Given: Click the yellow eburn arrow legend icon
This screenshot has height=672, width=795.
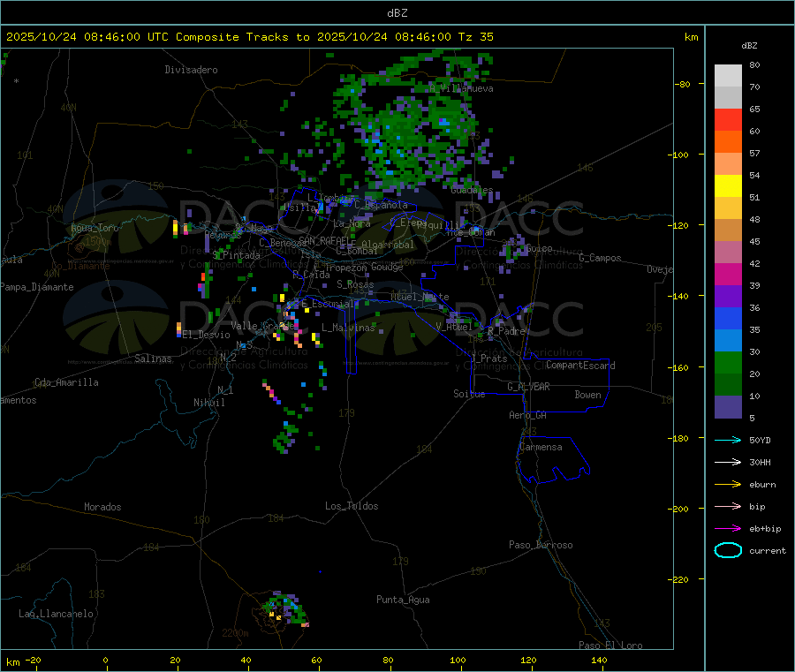Looking at the screenshot, I should pos(728,485).
